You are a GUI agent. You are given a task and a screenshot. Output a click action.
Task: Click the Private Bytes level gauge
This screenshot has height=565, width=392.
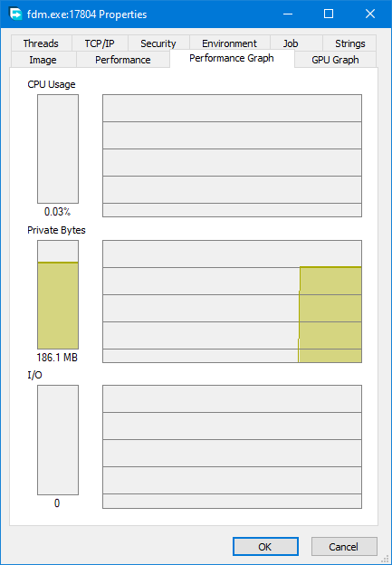58,294
